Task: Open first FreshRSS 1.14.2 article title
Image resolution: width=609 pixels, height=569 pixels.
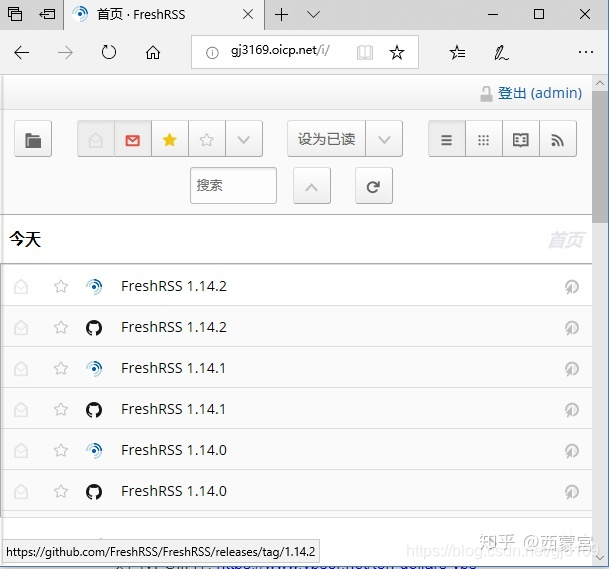Action: tap(174, 286)
